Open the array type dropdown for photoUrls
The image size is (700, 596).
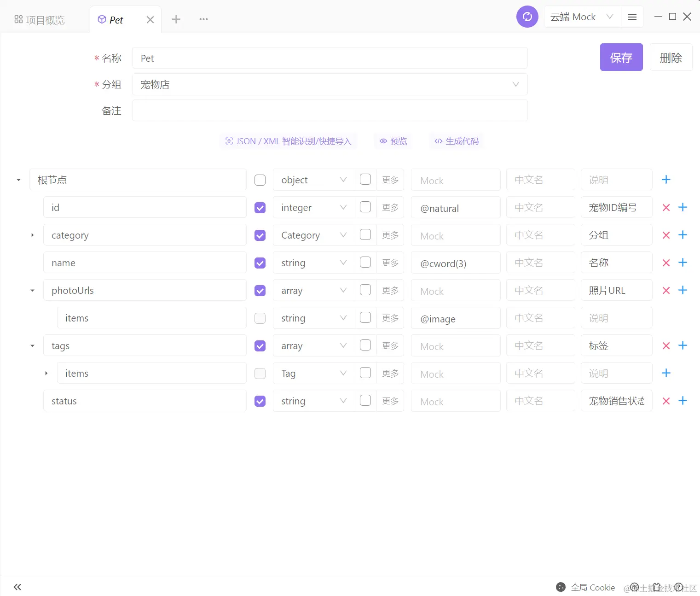click(x=314, y=290)
